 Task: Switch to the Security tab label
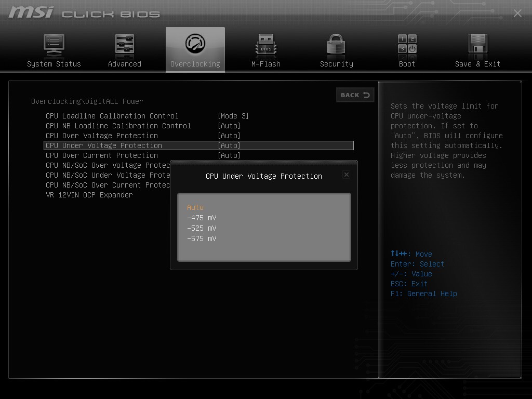[337, 64]
